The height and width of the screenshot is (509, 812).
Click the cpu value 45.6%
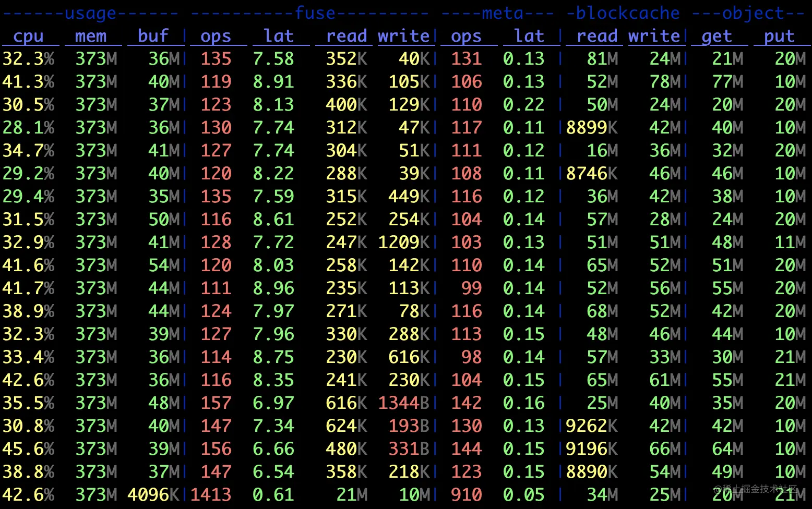click(x=28, y=449)
